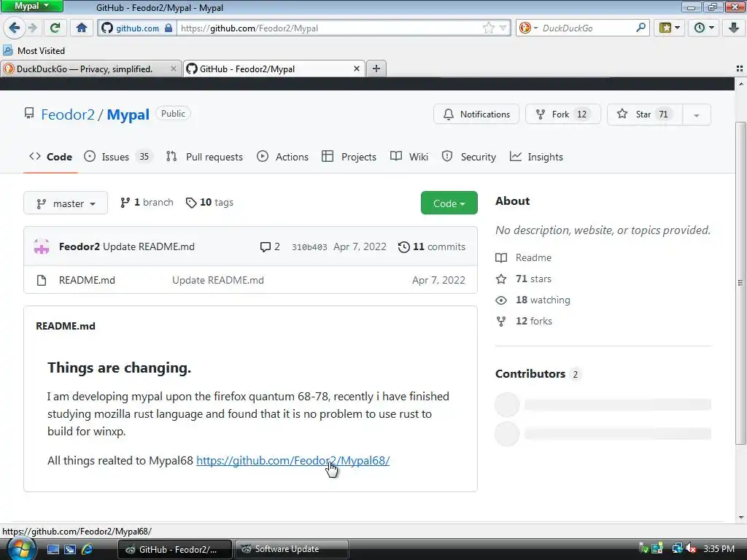Viewport: 747px width, 560px height.
Task: Open the DuckDuckGo search engine selector
Action: (528, 28)
